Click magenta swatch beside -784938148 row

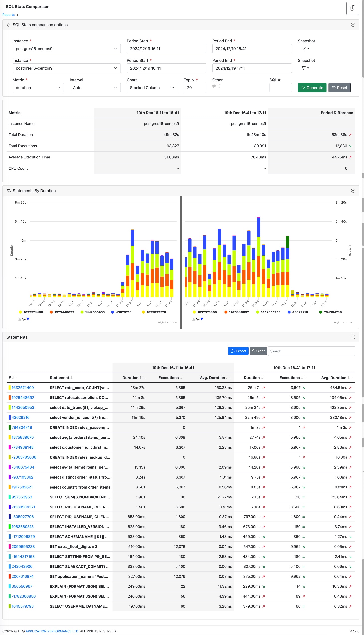click(x=10, y=447)
